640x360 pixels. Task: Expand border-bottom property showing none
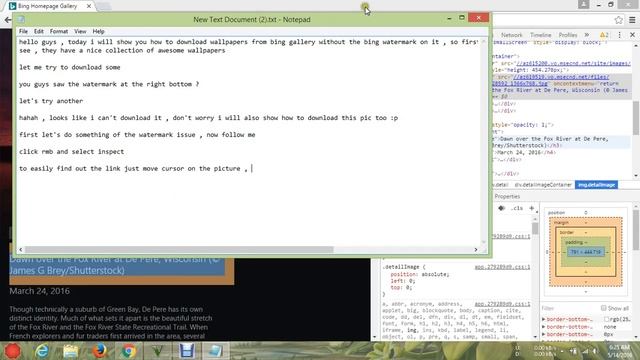tap(543, 327)
